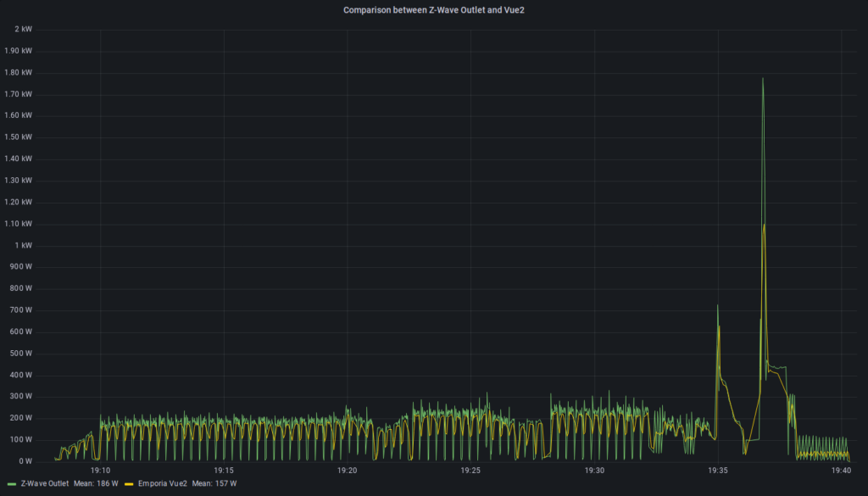The height and width of the screenshot is (496, 868).
Task: Click the 19:25 time axis label
Action: (470, 471)
